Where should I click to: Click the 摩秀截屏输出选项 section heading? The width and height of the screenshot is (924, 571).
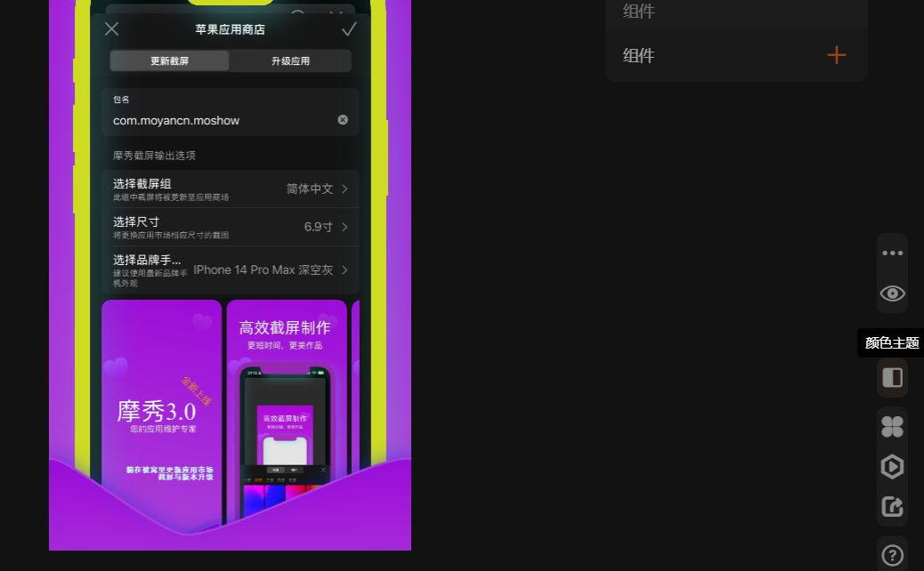point(154,156)
